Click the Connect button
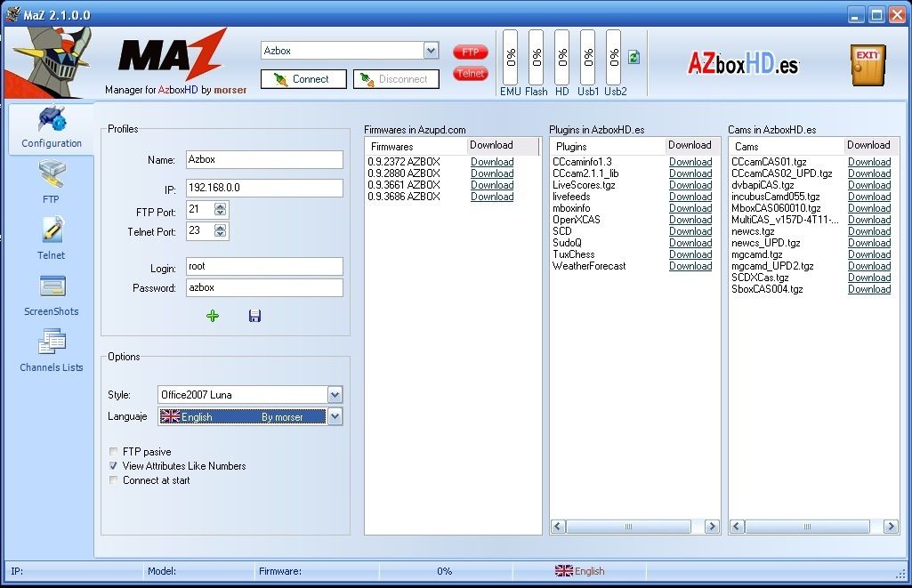The height and width of the screenshot is (588, 912). tap(303, 79)
